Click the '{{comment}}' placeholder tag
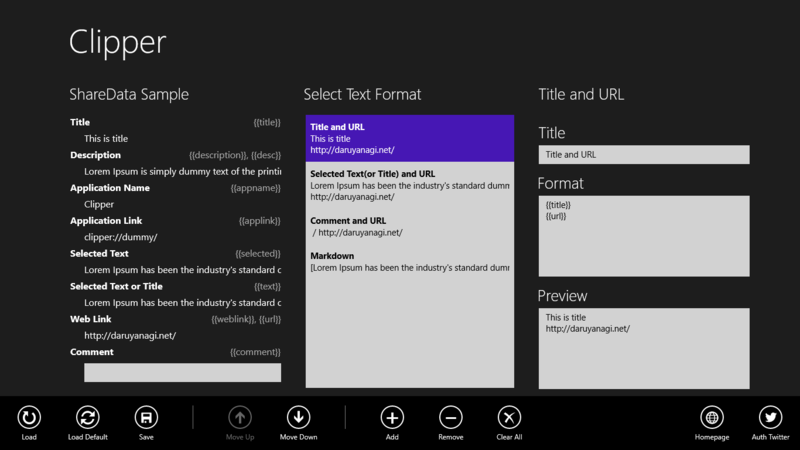Image resolution: width=800 pixels, height=450 pixels. [x=255, y=352]
